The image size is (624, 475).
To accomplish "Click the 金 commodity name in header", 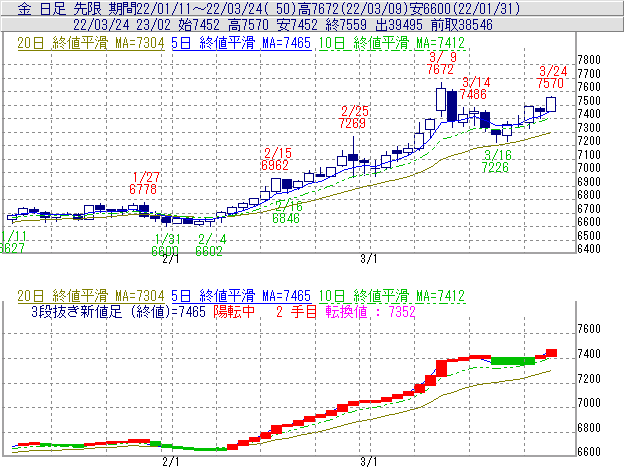I will (x=24, y=8).
